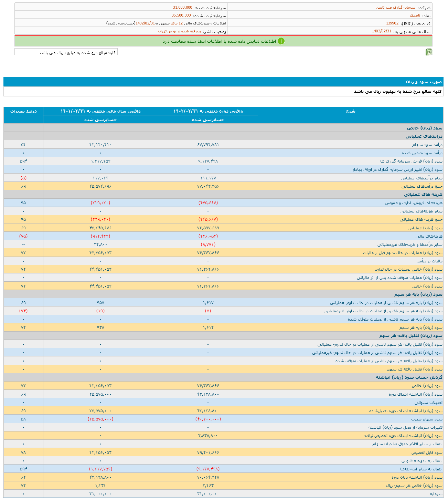Image resolution: width=448 pixels, height=500 pixels.
Task: Click the million rial note input box
Action: [x=66, y=52]
